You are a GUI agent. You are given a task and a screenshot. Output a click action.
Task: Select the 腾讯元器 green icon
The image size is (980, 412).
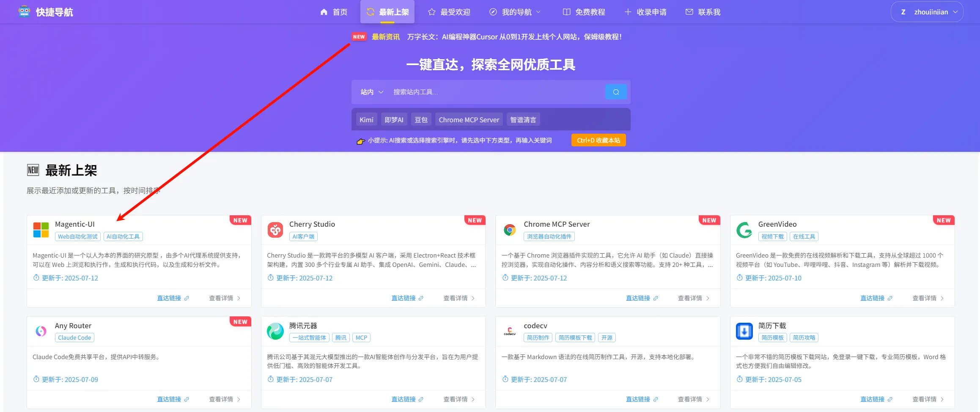[275, 331]
